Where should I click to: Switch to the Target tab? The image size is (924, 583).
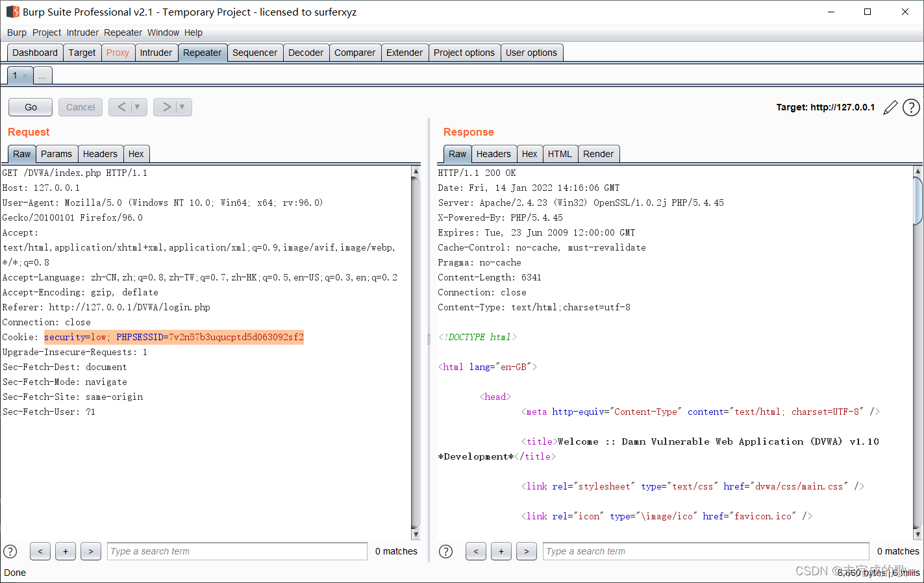click(82, 53)
